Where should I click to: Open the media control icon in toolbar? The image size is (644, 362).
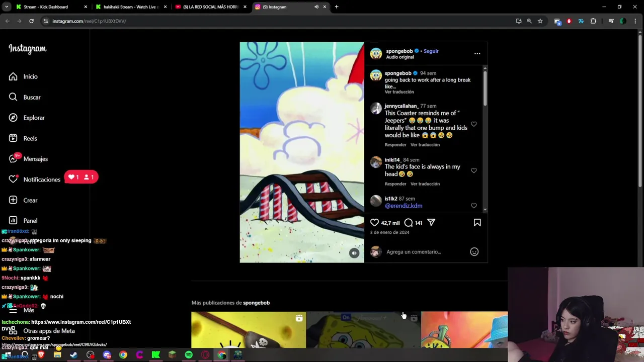tap(611, 21)
